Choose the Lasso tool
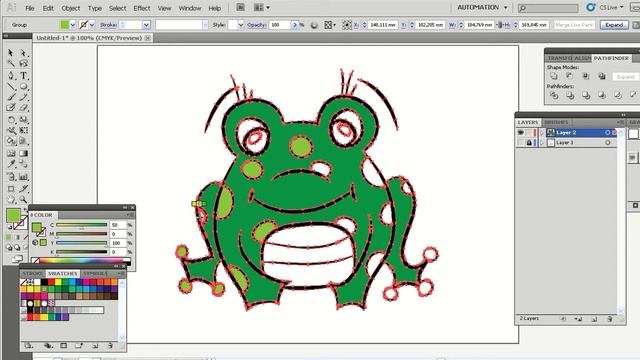 pyautogui.click(x=23, y=64)
